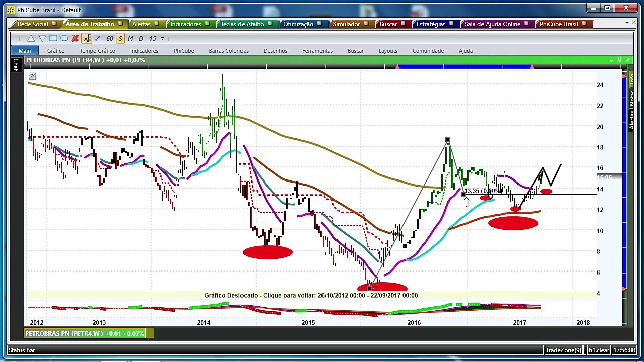Pin the PETROBRAS chart panel
The image size is (644, 362).
point(619,60)
